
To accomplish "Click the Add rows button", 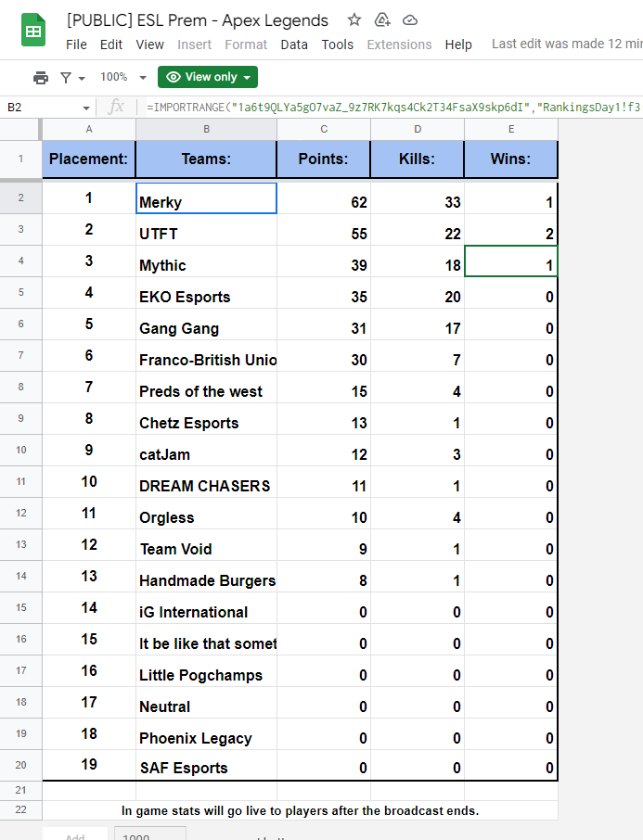I will coord(75,834).
